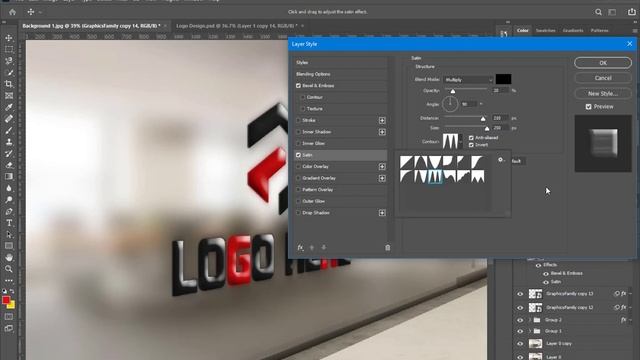The image size is (640, 360).
Task: Toggle the Invert checkbox
Action: click(x=471, y=145)
